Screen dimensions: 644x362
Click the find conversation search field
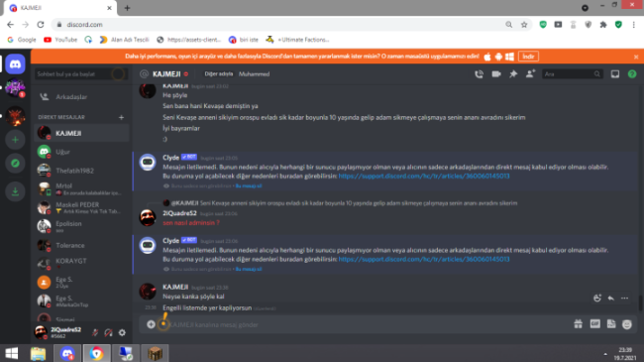(81, 74)
